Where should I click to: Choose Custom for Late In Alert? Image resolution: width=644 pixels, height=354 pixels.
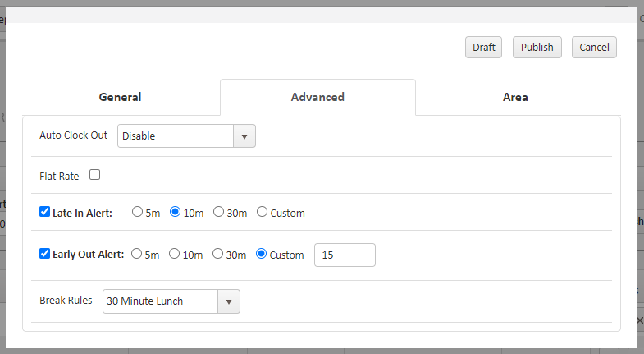tap(263, 212)
